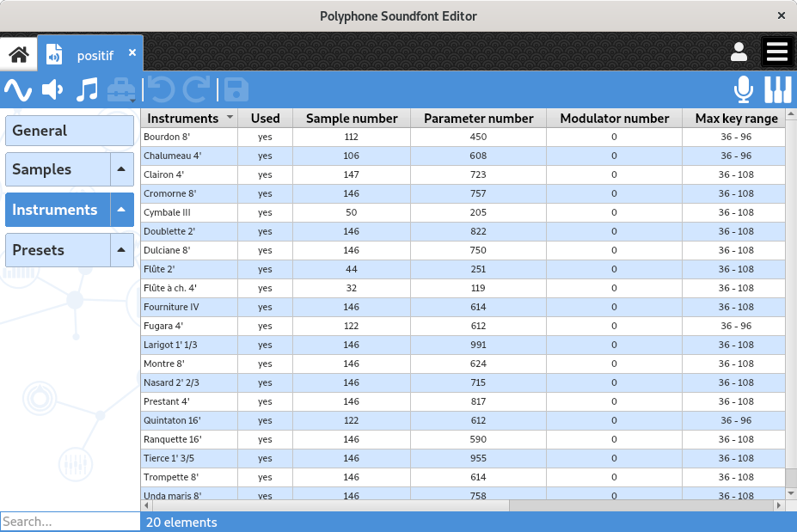Collapse the Presets list arrow
The height and width of the screenshot is (532, 797).
pos(121,250)
